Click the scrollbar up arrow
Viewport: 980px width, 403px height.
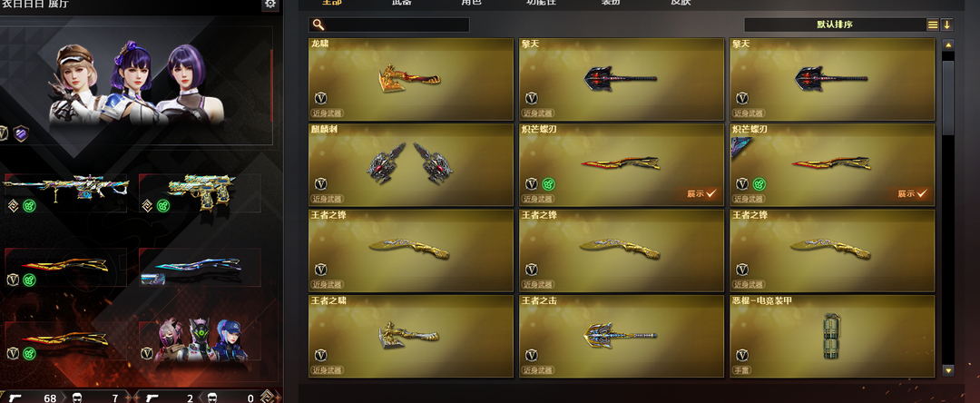point(948,45)
